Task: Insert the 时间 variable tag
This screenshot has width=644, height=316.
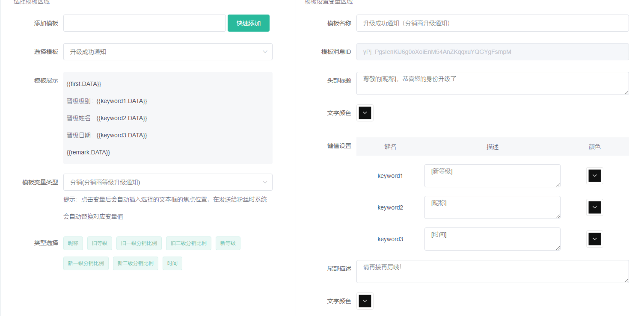Action: click(x=172, y=263)
